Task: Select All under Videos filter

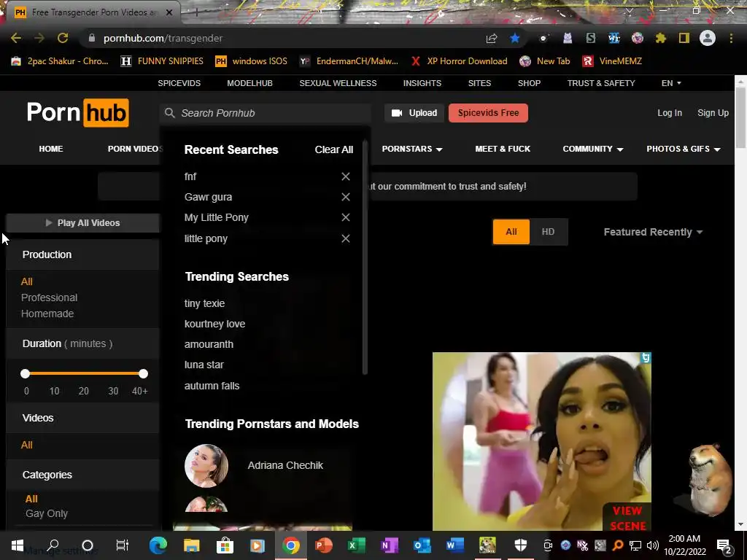Action: tap(27, 445)
